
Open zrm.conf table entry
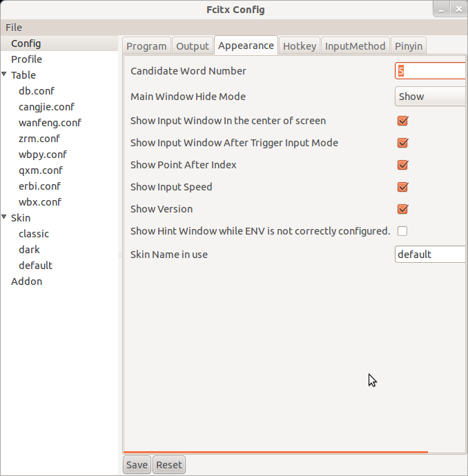click(x=39, y=139)
